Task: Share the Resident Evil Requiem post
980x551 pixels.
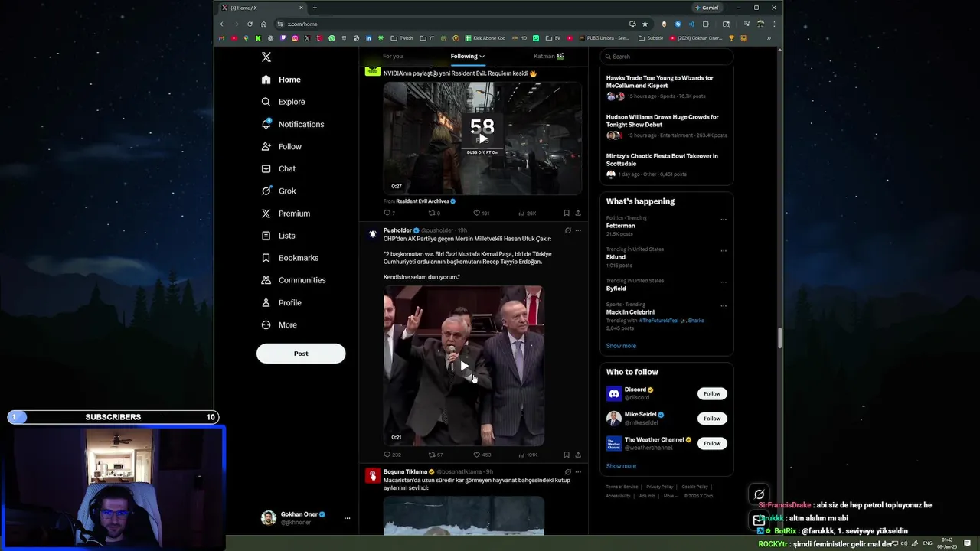Action: coord(578,213)
